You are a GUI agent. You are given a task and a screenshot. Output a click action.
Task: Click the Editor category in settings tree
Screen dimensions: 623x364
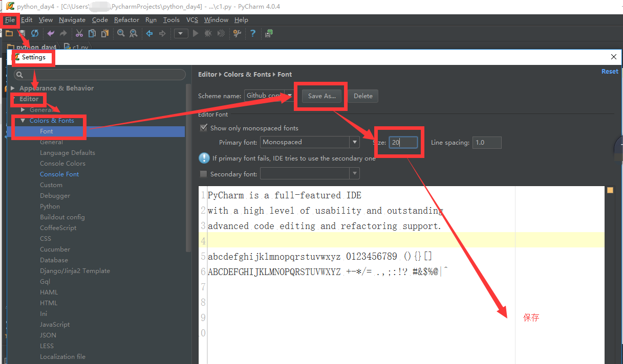pos(29,99)
